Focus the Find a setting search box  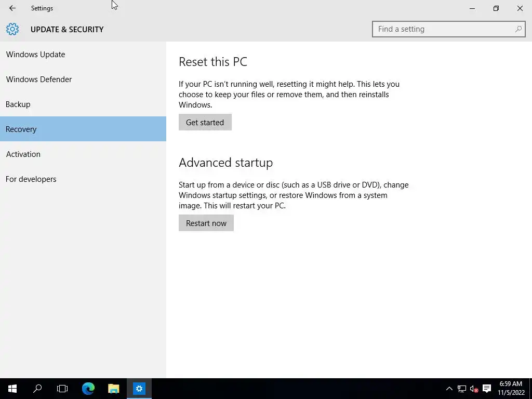(448, 29)
